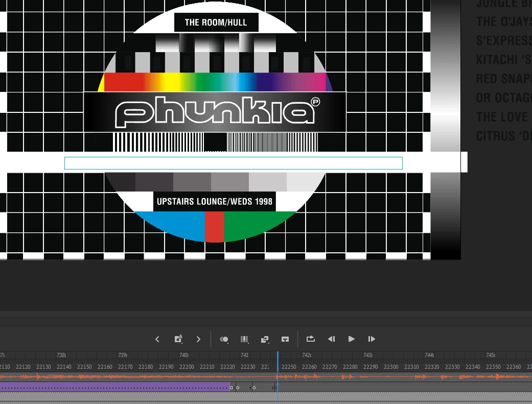Click the THE LOVE text line
This screenshot has height=404, width=532.
point(502,116)
